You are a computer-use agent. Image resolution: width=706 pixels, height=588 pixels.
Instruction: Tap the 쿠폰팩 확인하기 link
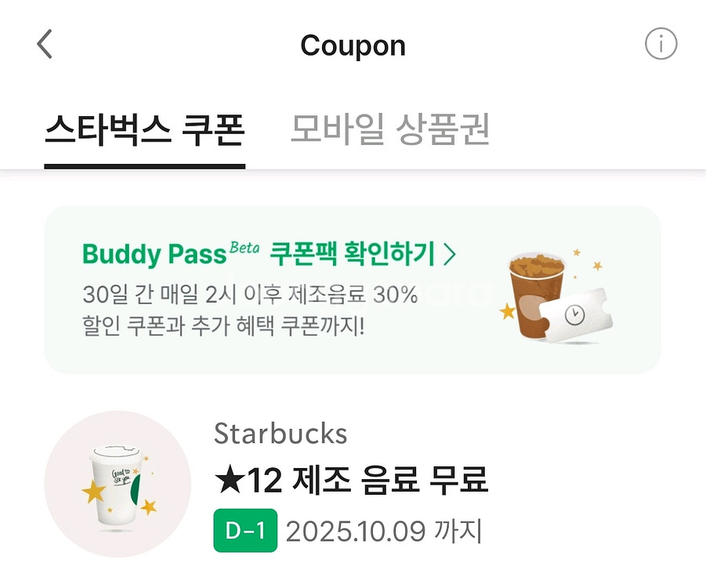(352, 253)
